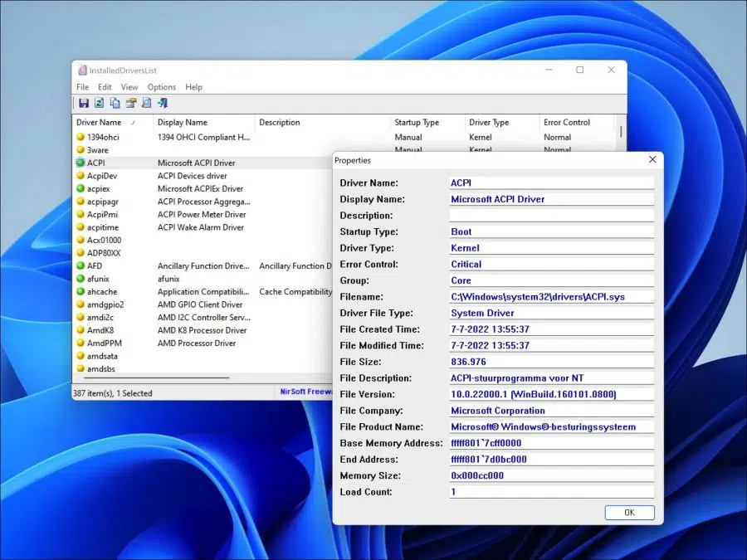Click the Load Count field showing 1
747x560 pixels.
pyautogui.click(x=552, y=492)
